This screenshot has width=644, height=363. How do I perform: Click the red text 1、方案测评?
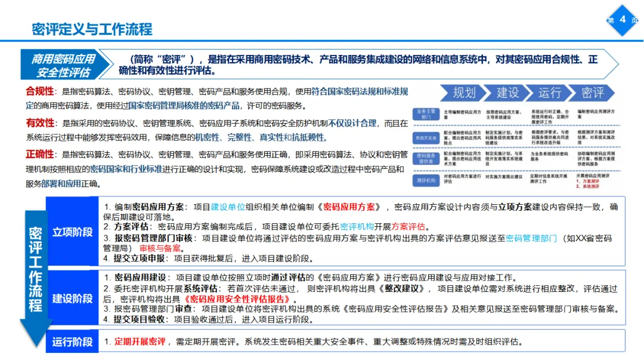(x=587, y=181)
